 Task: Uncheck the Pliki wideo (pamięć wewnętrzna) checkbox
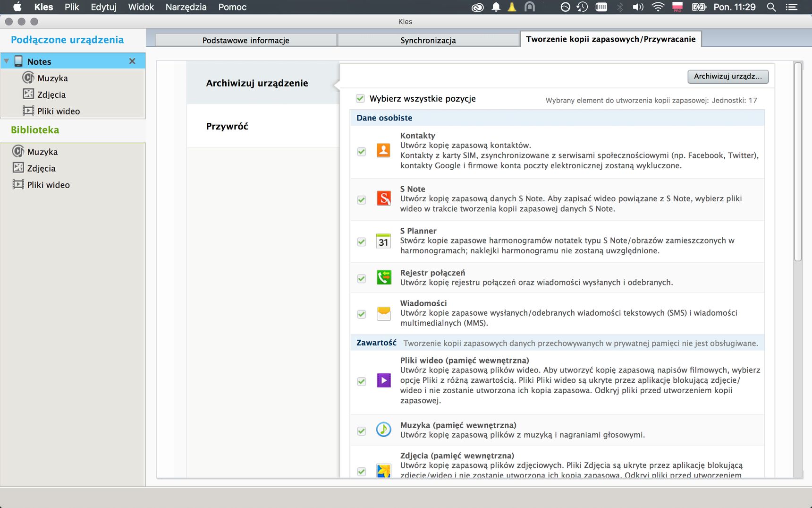[x=362, y=381]
